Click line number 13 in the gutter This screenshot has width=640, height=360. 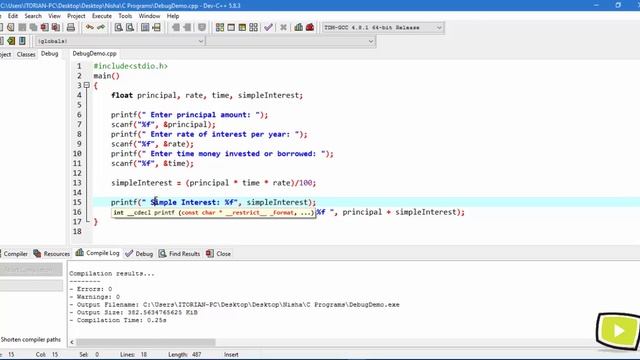point(78,183)
